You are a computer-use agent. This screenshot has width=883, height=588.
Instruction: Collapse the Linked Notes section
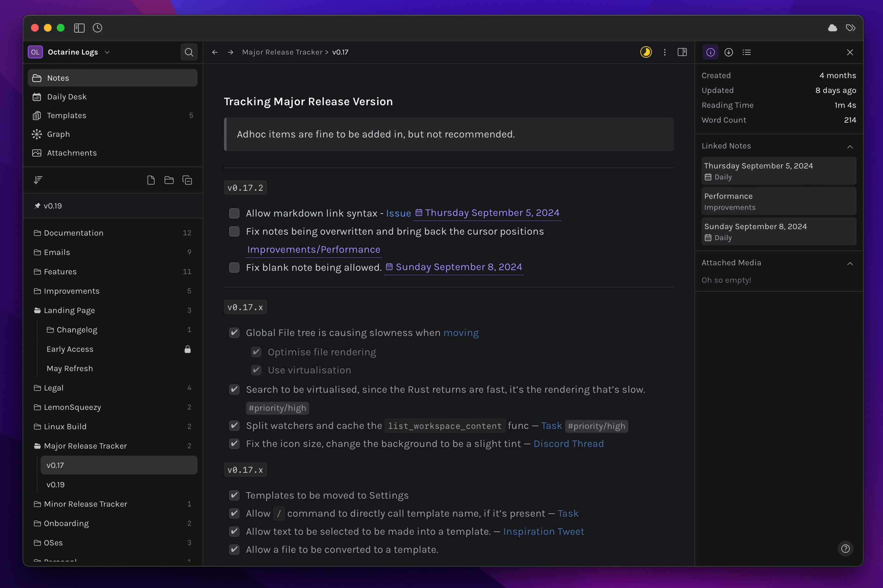click(x=850, y=147)
